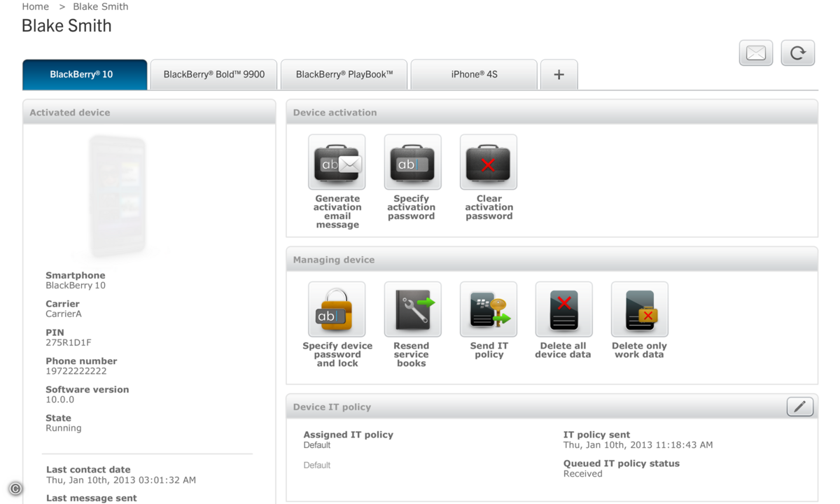840x504 pixels.
Task: Click the PIN value 275R1D1F
Action: [69, 342]
